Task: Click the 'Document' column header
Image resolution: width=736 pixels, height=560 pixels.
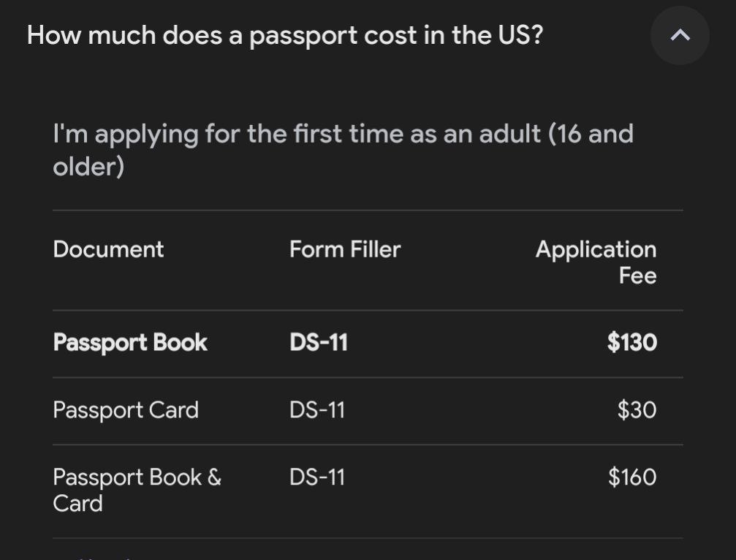Action: point(108,249)
